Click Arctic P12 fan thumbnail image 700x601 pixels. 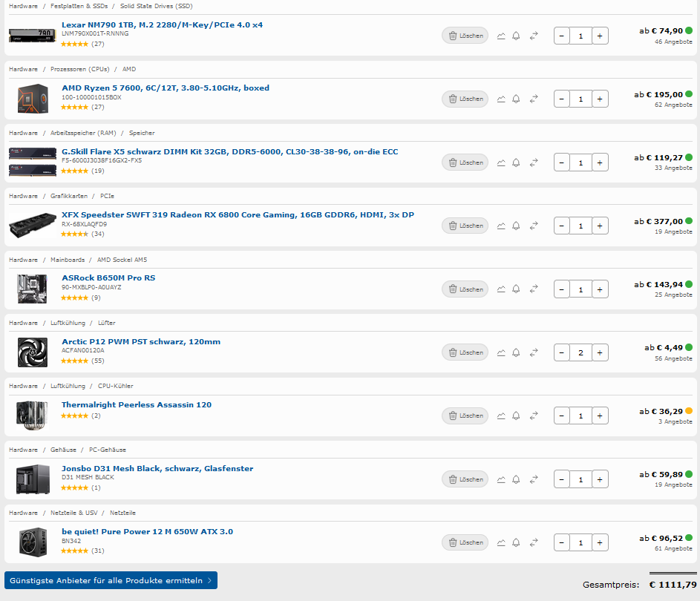click(x=33, y=352)
